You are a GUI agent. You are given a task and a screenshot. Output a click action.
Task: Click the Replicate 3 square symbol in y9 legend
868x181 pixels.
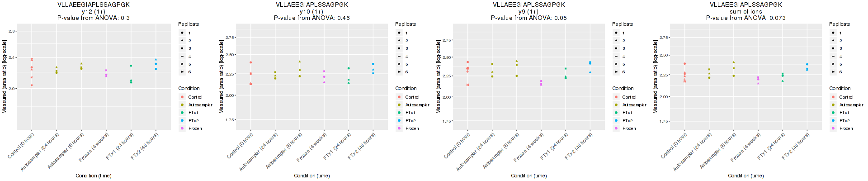tap(616, 48)
